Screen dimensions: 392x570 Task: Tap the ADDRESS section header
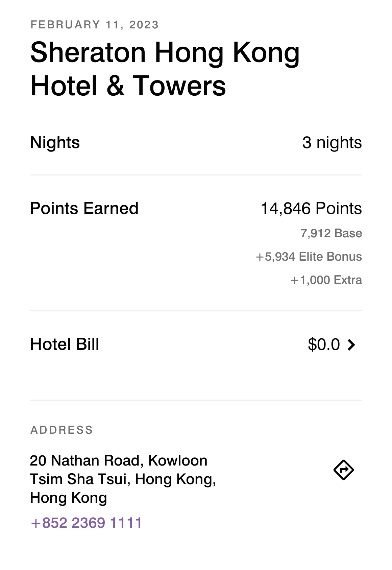(x=62, y=430)
